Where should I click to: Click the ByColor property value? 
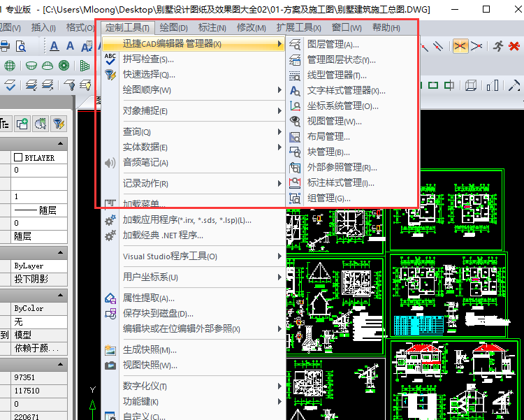(x=39, y=308)
